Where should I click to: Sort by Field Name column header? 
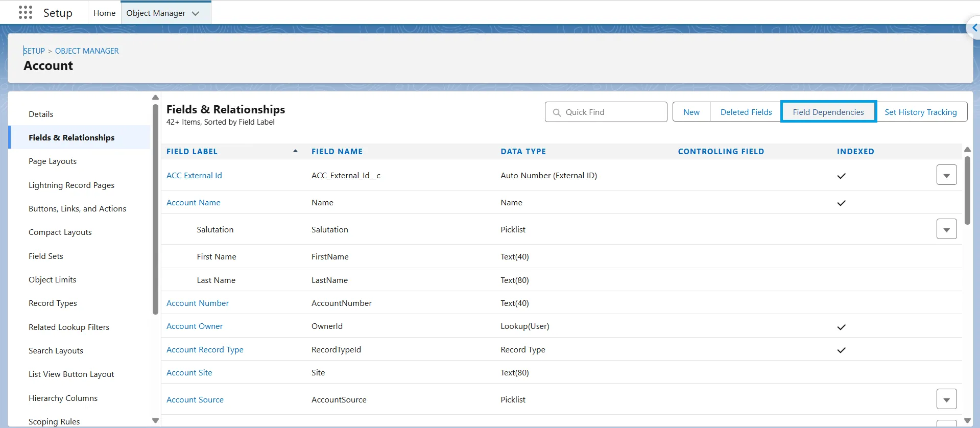(337, 151)
